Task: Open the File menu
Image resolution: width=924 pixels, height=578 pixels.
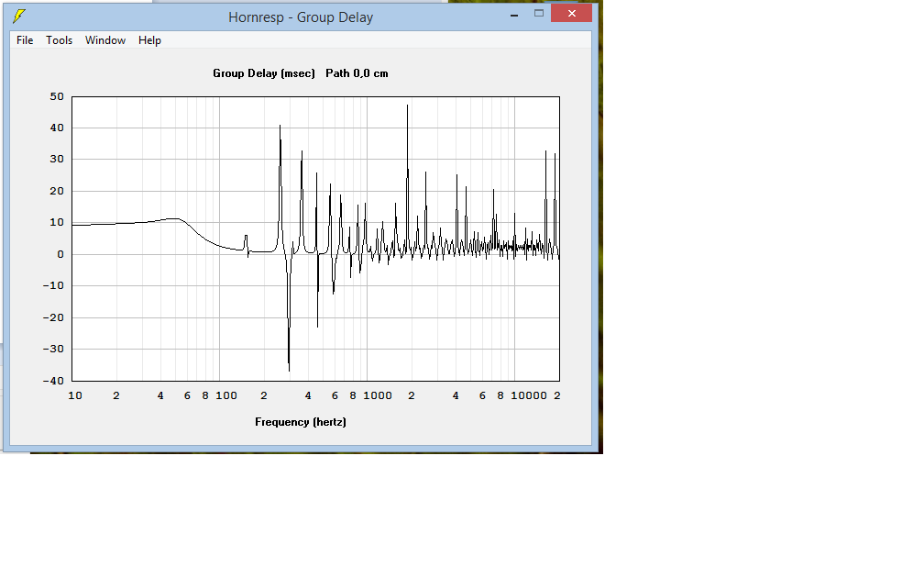Action: (25, 40)
